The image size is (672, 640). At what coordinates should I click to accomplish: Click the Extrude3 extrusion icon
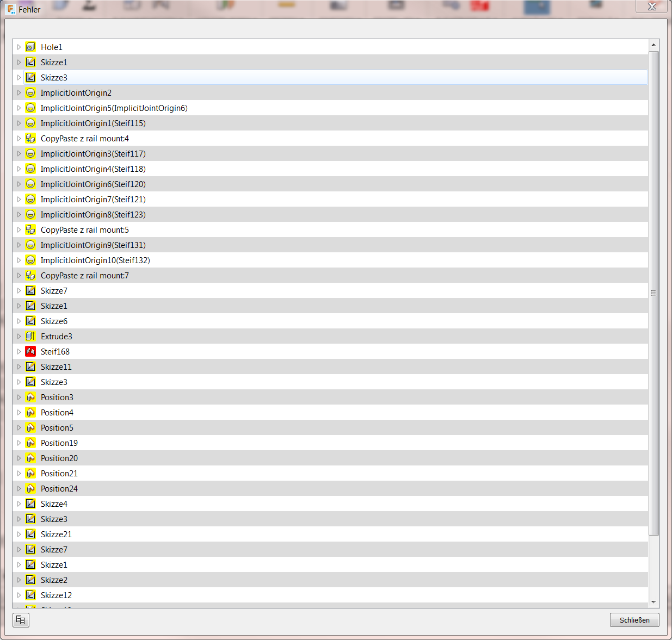coord(30,336)
